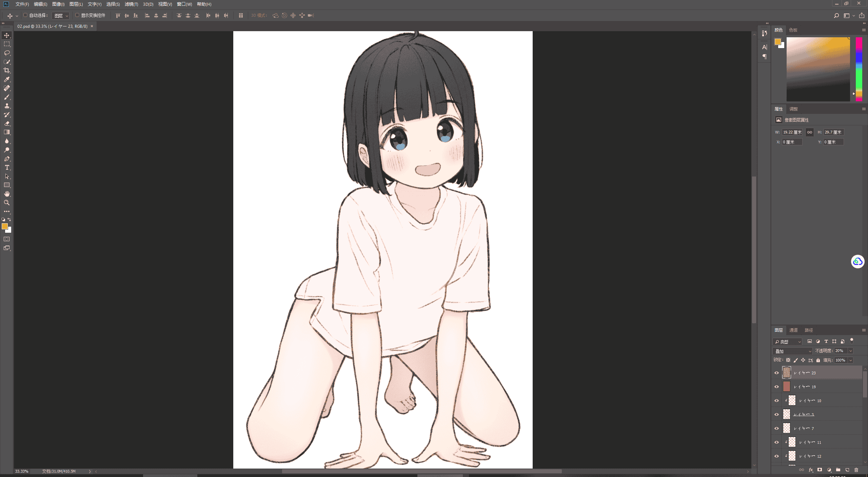
Task: Toggle Quick Mask mode
Action: pyautogui.click(x=7, y=239)
